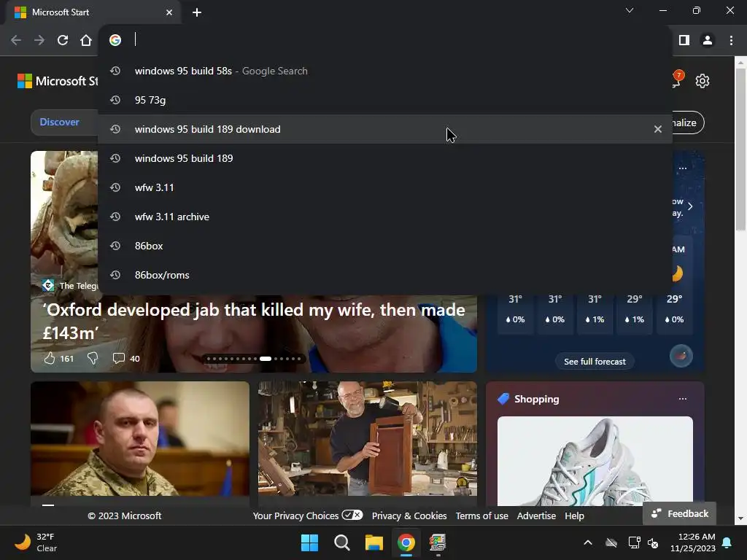
Task: Select the '86box' suggestion
Action: point(385,246)
